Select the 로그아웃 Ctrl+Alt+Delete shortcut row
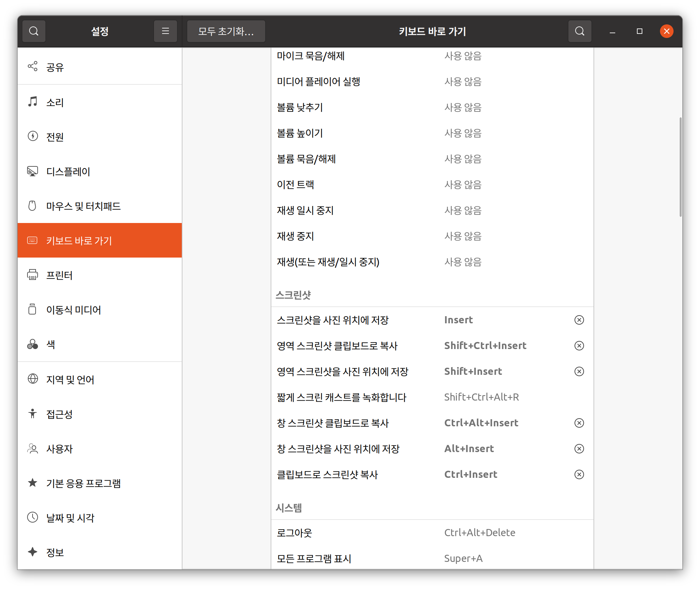This screenshot has width=700, height=589. (x=432, y=533)
